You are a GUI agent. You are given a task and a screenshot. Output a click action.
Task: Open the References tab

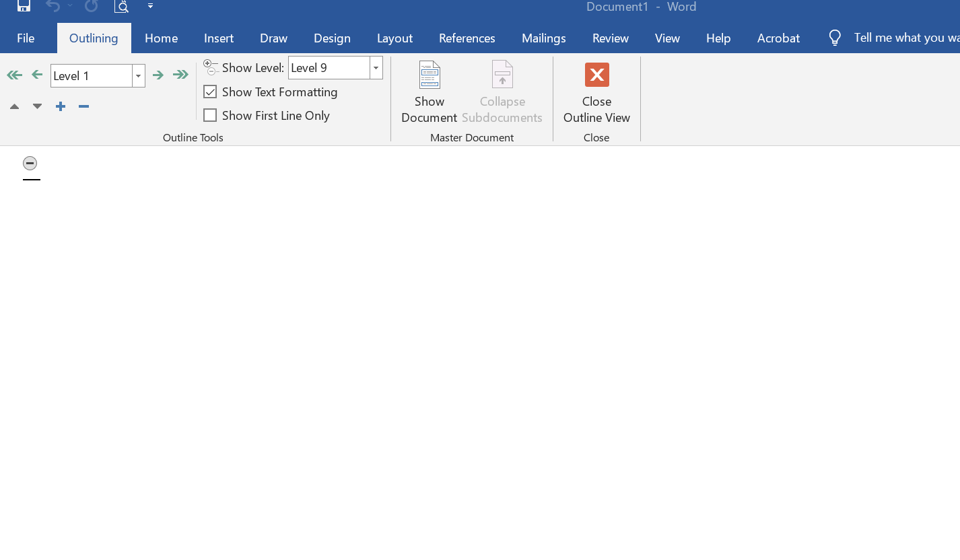click(x=467, y=38)
